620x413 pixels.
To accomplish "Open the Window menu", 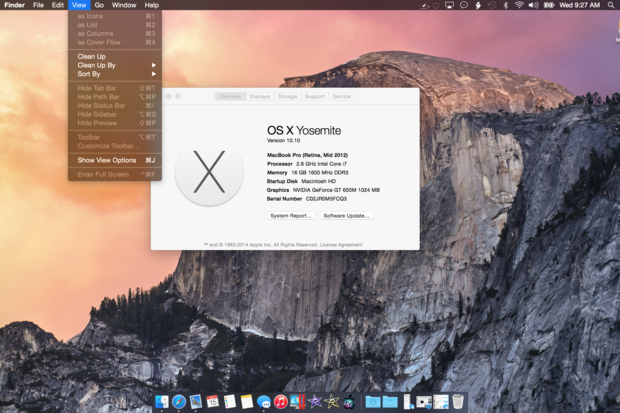I will 124,5.
